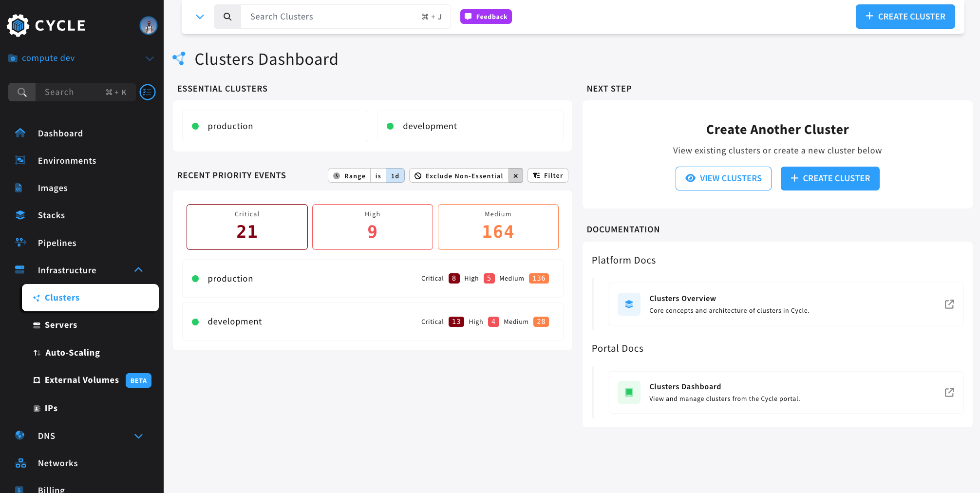
Task: Open Clusters Overview in new tab
Action: point(949,304)
